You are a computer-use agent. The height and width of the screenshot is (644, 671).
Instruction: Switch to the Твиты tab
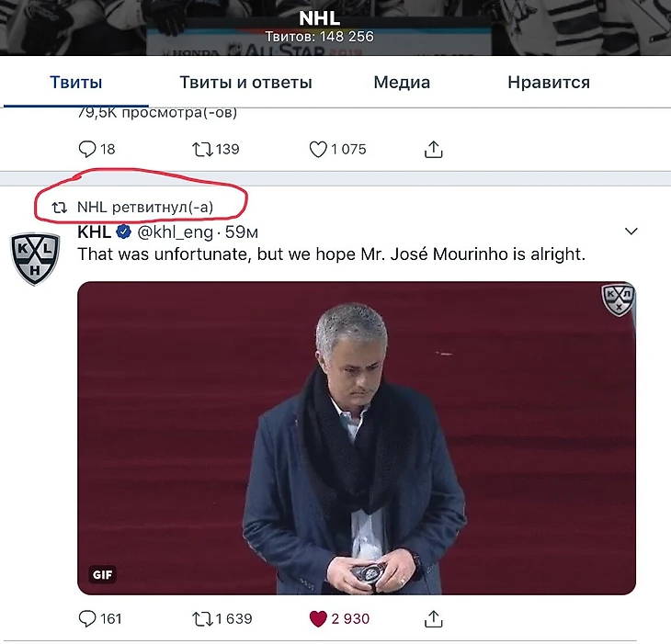click(75, 82)
